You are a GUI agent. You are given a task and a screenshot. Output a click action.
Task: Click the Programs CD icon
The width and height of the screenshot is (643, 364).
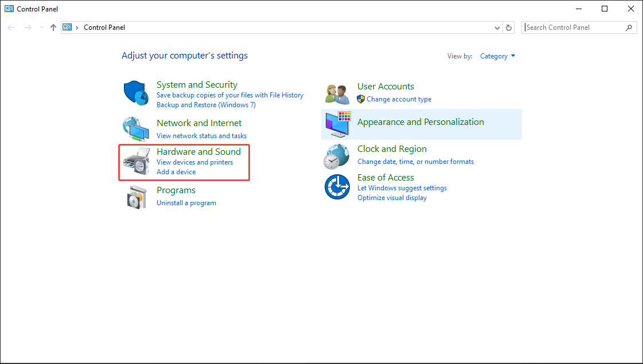click(136, 197)
